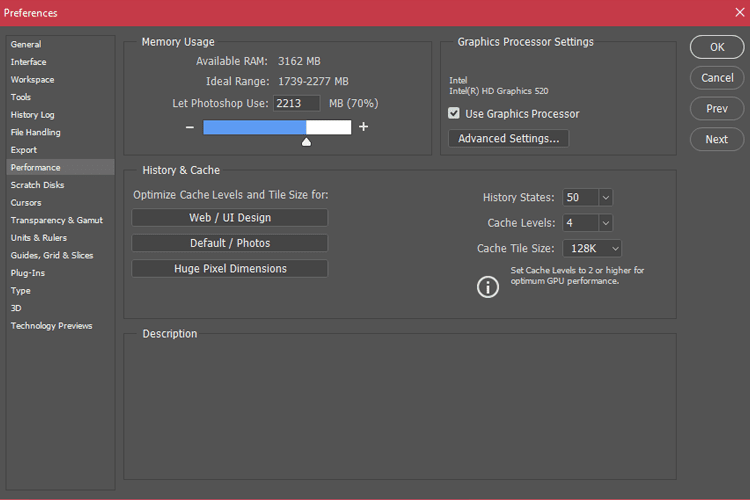Open the Cache Tile Size dropdown

tap(592, 248)
